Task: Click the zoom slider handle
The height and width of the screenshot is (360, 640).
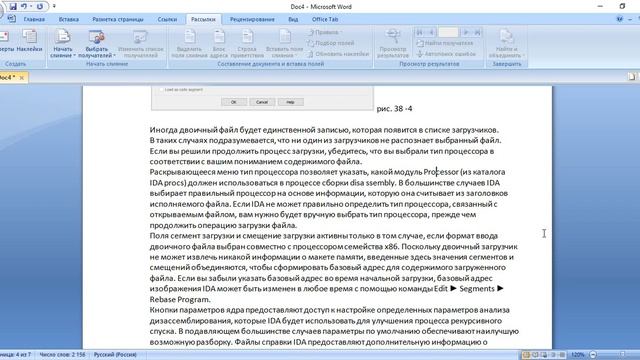Action: pyautogui.click(x=622, y=355)
